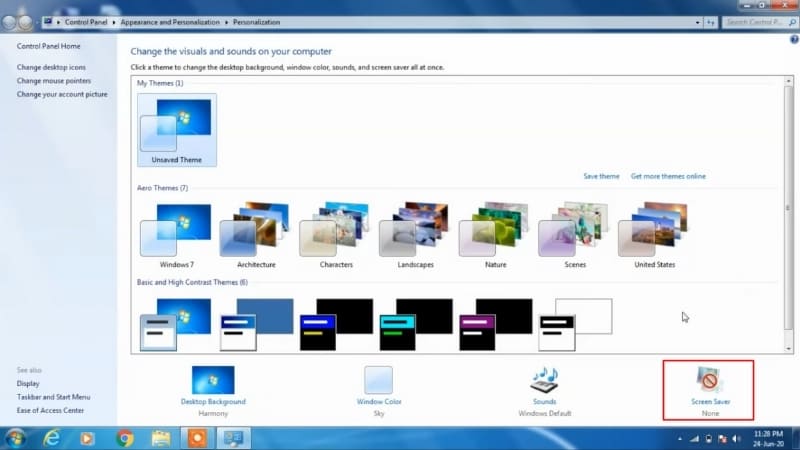Open the help question mark icon
The image size is (800, 450).
[794, 39]
